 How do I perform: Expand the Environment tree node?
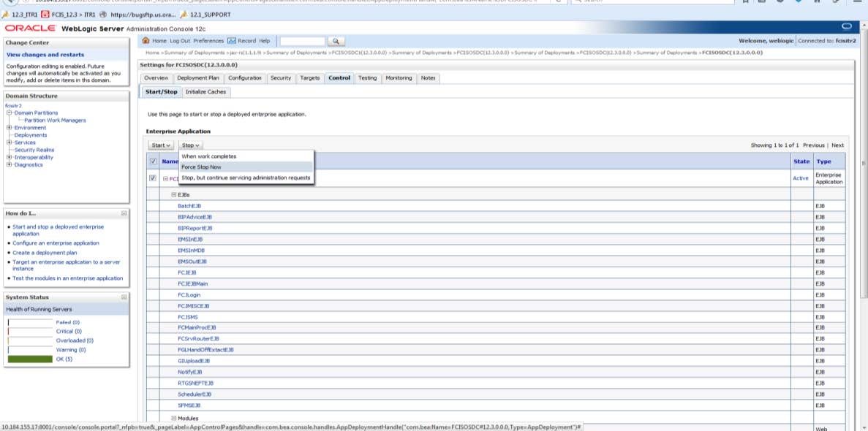(x=9, y=128)
